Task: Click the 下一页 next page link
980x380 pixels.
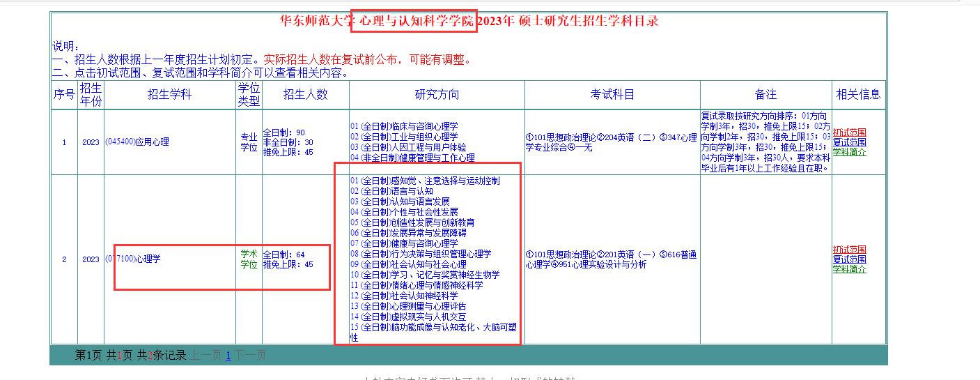Action: [250, 356]
